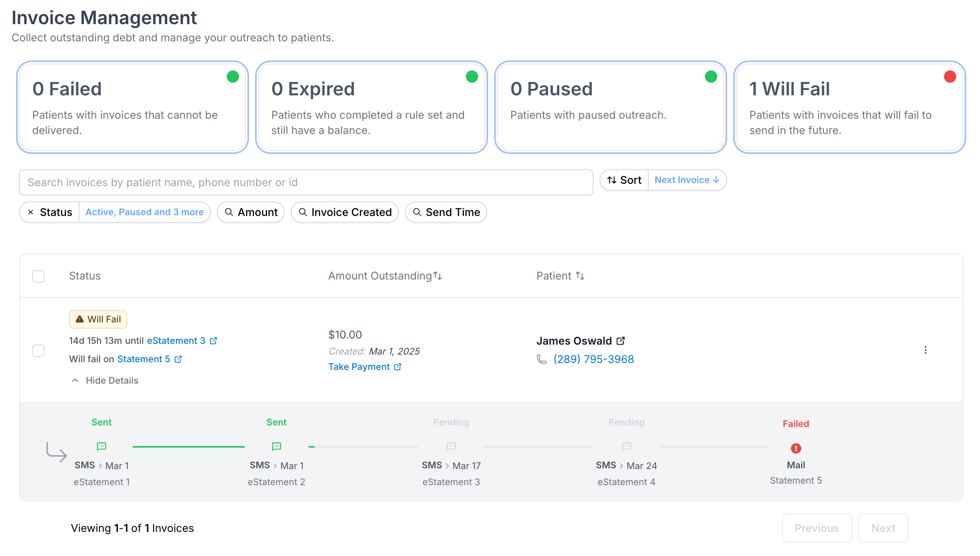Click the warning icon inside the Will Fail badge
Image resolution: width=980 pixels, height=556 pixels.
[x=79, y=319]
